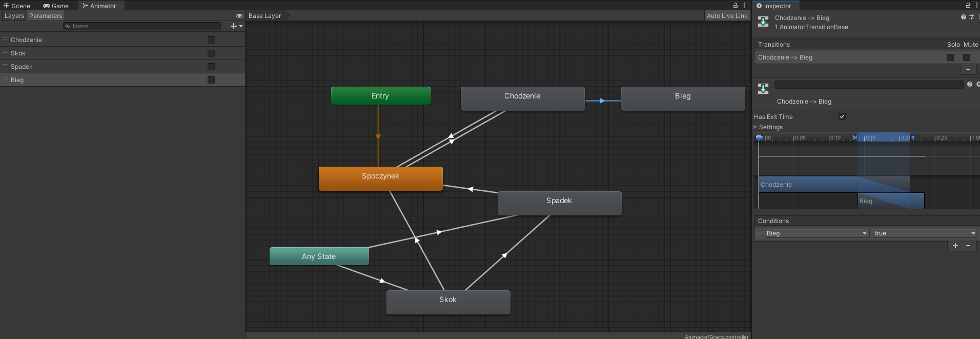
Task: Uncheck the Has Exit Time checkbox
Action: [842, 116]
